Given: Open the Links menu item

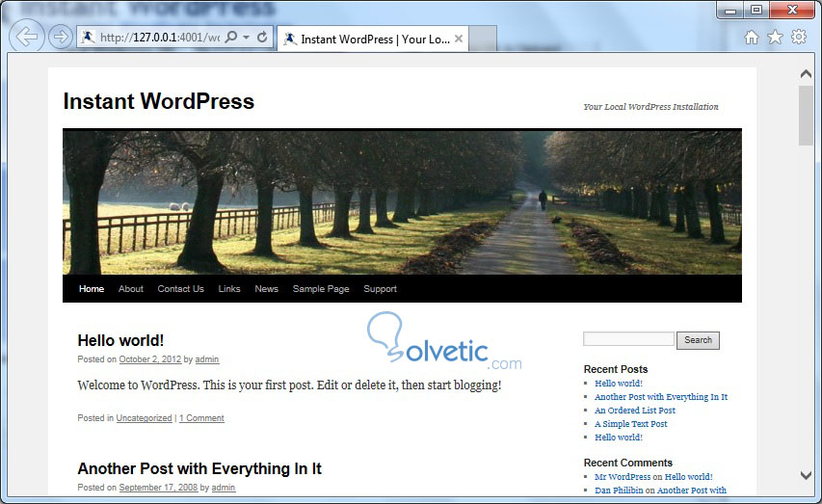Looking at the screenshot, I should 229,288.
